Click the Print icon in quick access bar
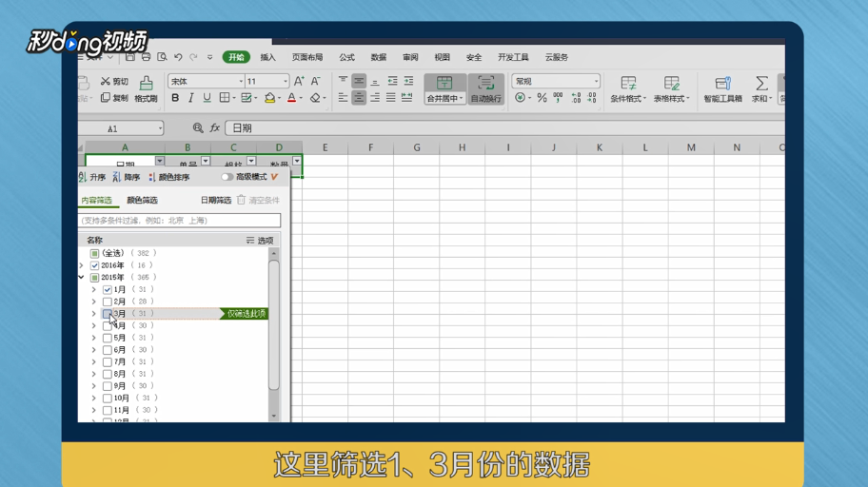This screenshot has width=868, height=487. 146,57
